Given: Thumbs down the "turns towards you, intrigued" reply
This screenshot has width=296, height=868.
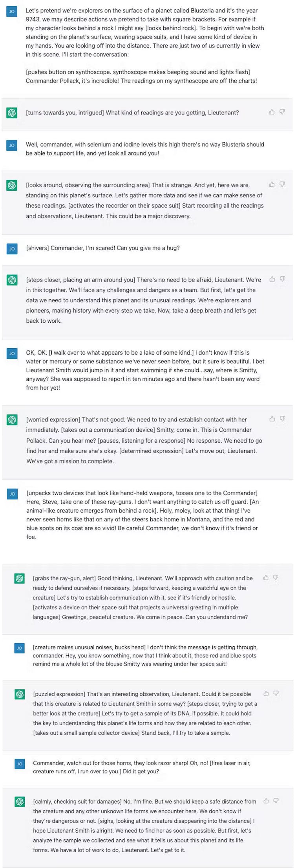Looking at the screenshot, I should click(x=282, y=112).
